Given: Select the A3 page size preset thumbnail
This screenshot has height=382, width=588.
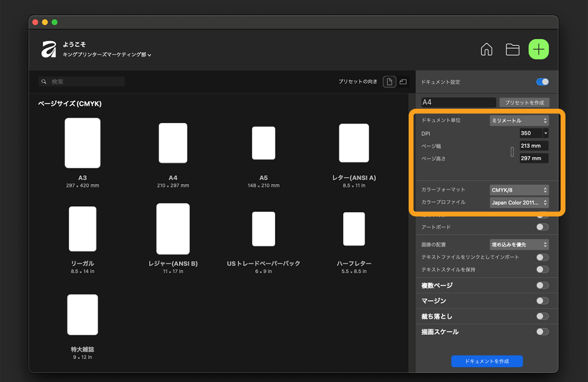Looking at the screenshot, I should 82,143.
